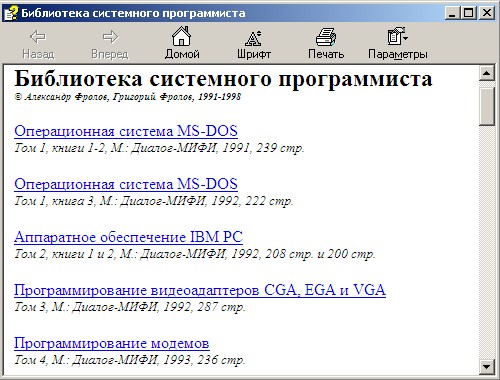The height and width of the screenshot is (380, 500).
Task: Click the text Том 1, книги 1-2, 1991, 239 стр.
Action: point(159,148)
